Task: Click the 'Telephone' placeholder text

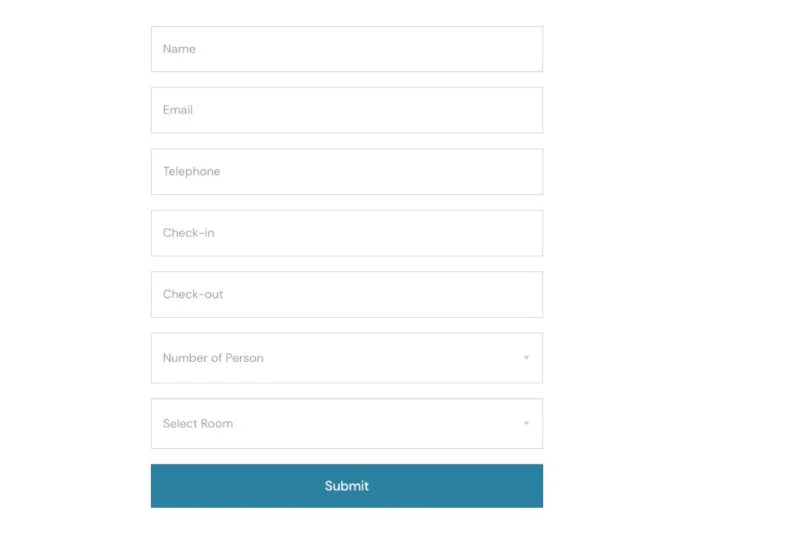Action: pyautogui.click(x=191, y=171)
